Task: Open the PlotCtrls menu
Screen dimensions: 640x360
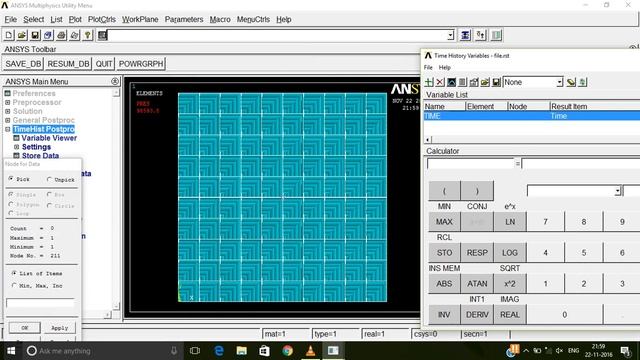Action: point(102,19)
